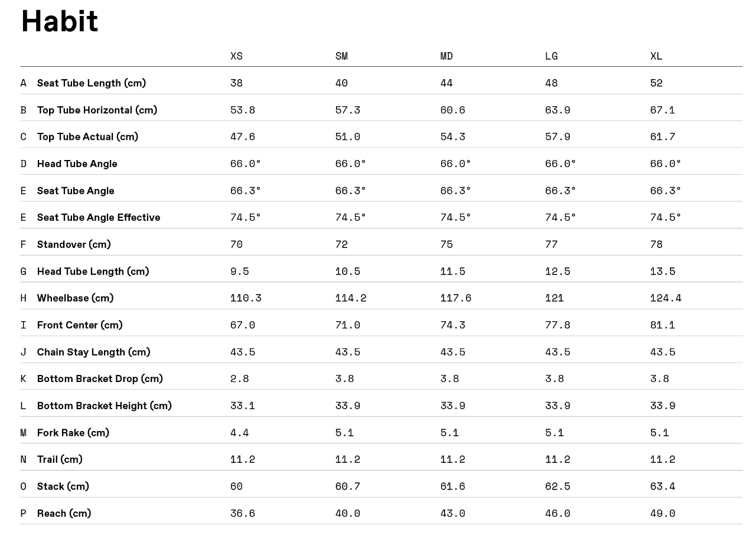756x542 pixels.
Task: Select the Reach row label
Action: tap(64, 513)
